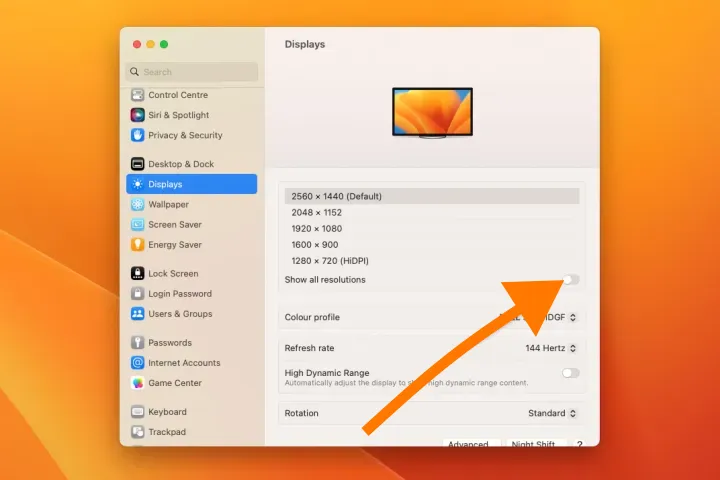
Task: Open Users & Groups label
Action: pyautogui.click(x=180, y=314)
